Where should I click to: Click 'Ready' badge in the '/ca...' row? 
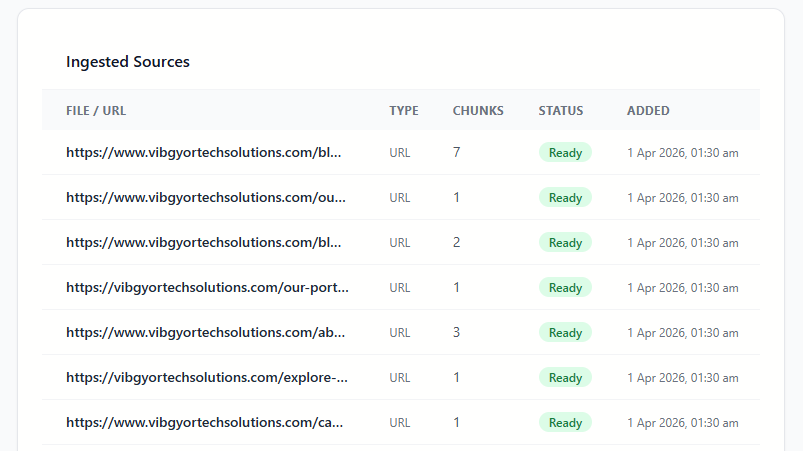pyautogui.click(x=565, y=423)
